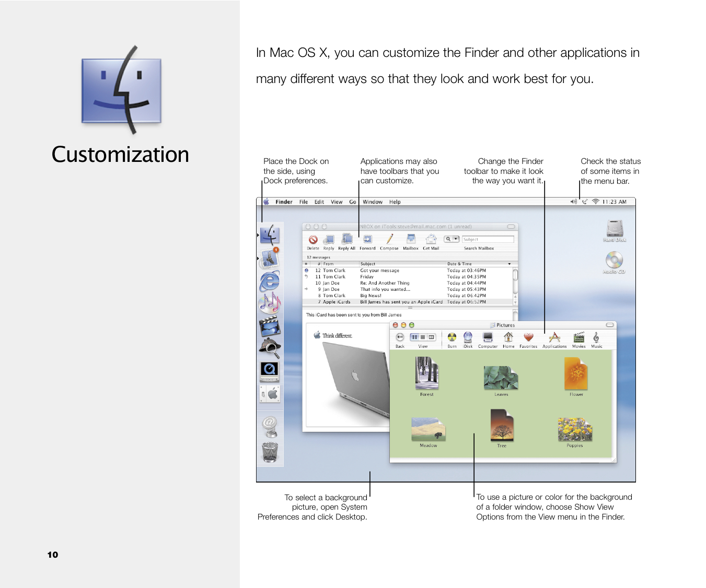The height and width of the screenshot is (588, 706).
Task: Click Forward in the Mail toolbar
Action: pyautogui.click(x=367, y=242)
